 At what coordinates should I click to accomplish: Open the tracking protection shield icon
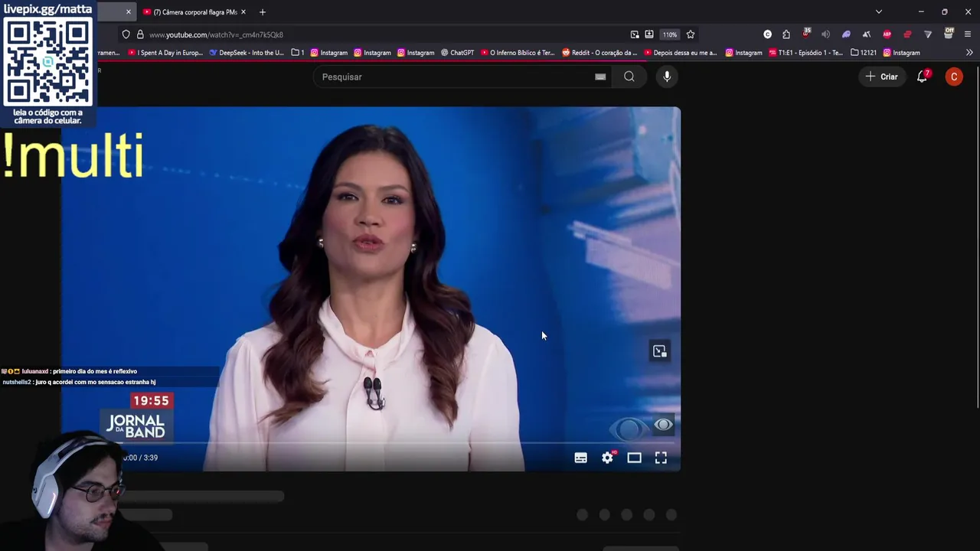tap(126, 34)
